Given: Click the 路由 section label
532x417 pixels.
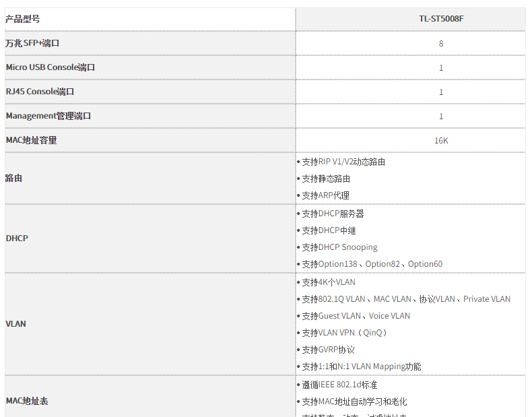Looking at the screenshot, I should (13, 178).
